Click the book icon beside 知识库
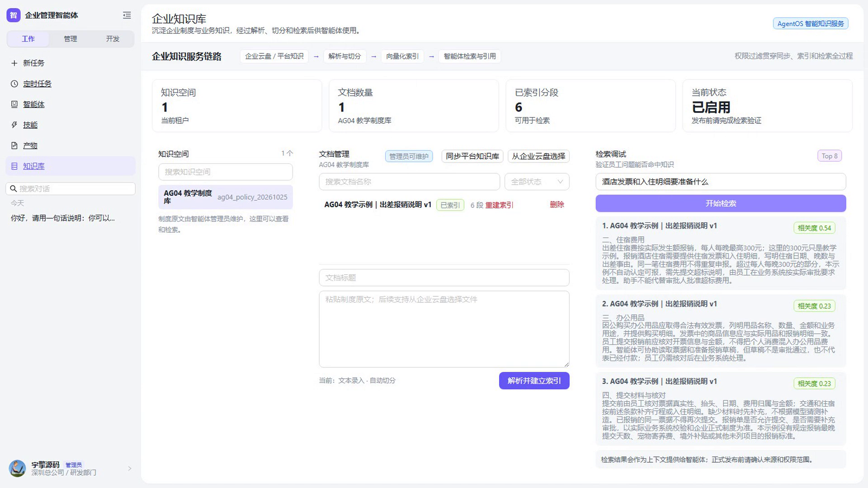Screen dimensions: 868x488 coord(14,166)
